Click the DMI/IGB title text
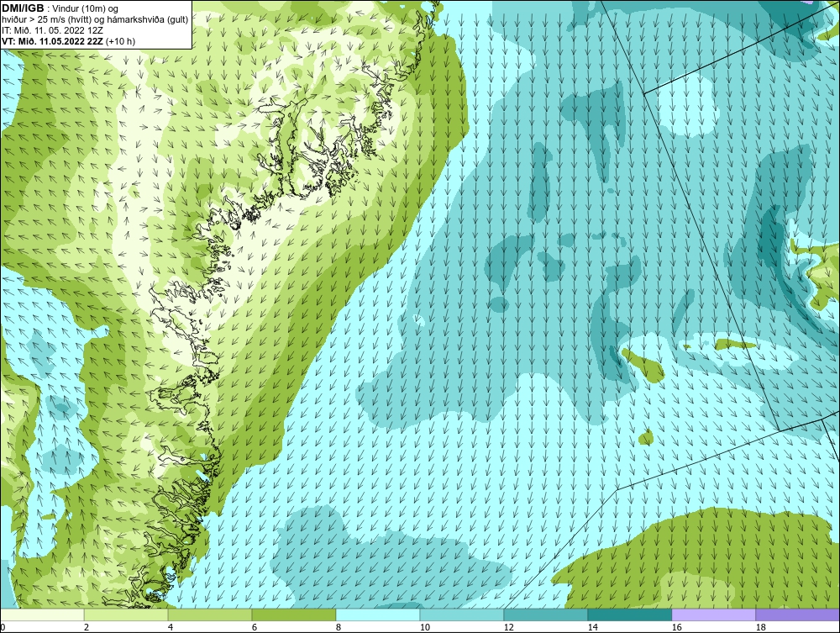 [23, 8]
